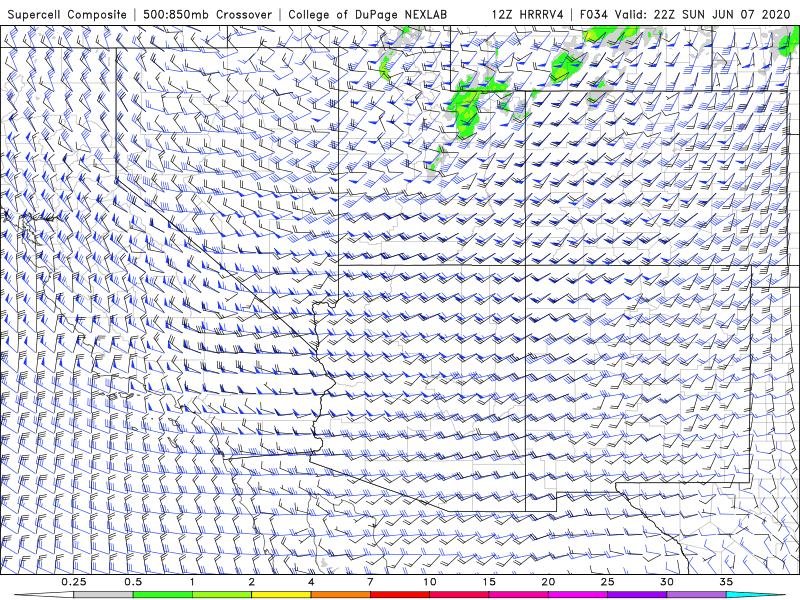Click the '12Z HRRRV4' model run text
The height and width of the screenshot is (600, 800).
[528, 15]
